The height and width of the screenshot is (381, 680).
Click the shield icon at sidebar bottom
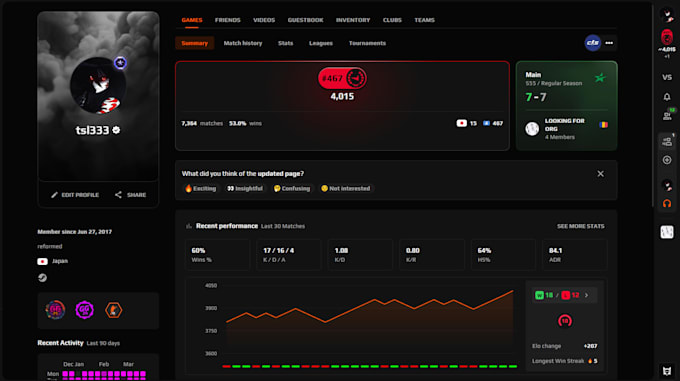click(x=667, y=371)
